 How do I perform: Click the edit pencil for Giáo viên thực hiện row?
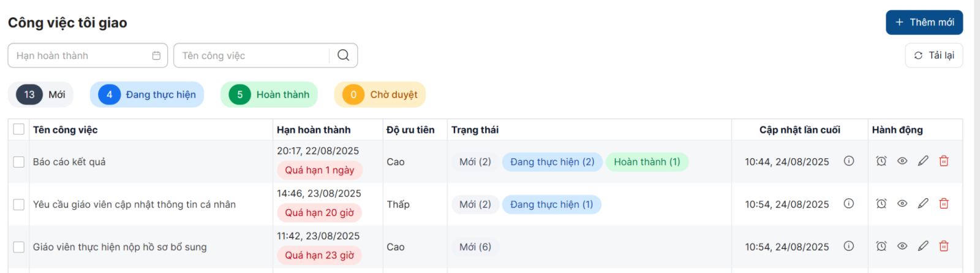(x=923, y=246)
